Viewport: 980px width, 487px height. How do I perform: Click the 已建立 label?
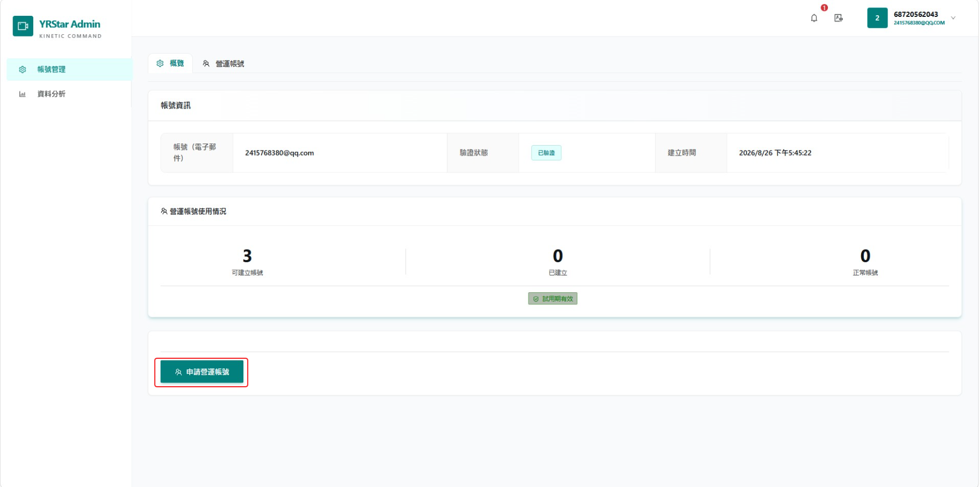(558, 273)
